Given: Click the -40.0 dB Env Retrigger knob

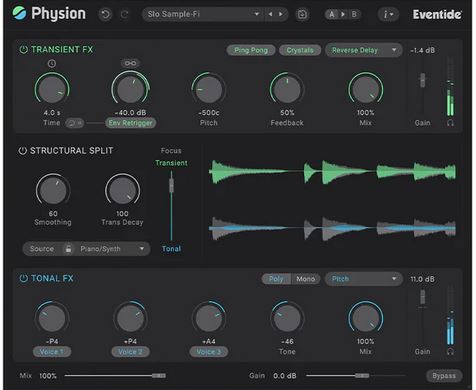Looking at the screenshot, I should (x=130, y=89).
